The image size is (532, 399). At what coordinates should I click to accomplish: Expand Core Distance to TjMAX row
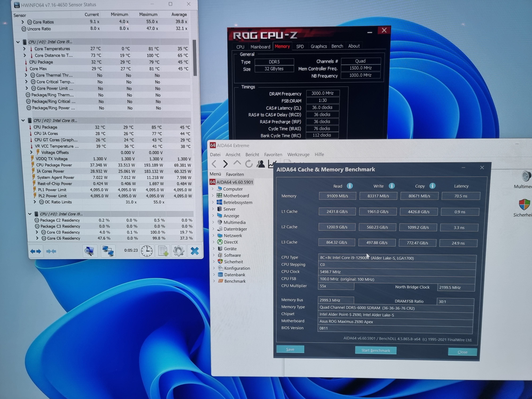(25, 55)
